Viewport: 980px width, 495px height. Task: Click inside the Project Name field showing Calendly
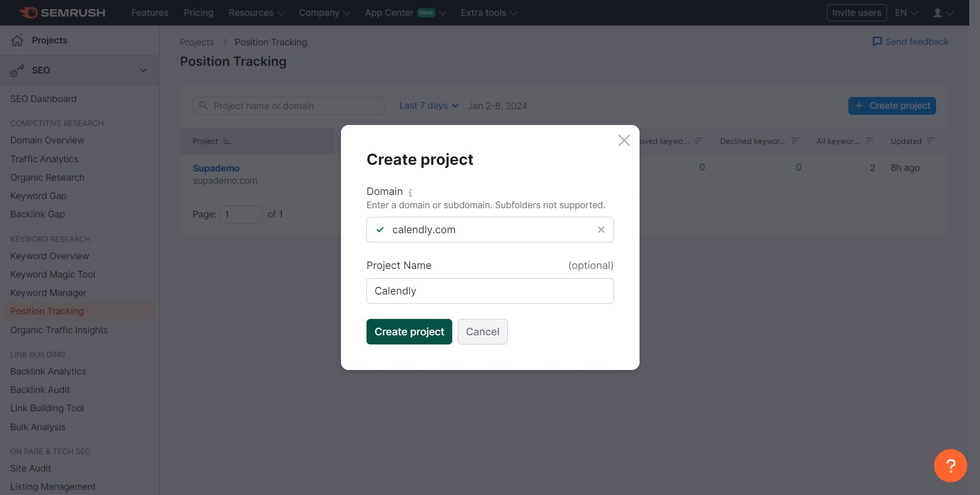pos(489,291)
